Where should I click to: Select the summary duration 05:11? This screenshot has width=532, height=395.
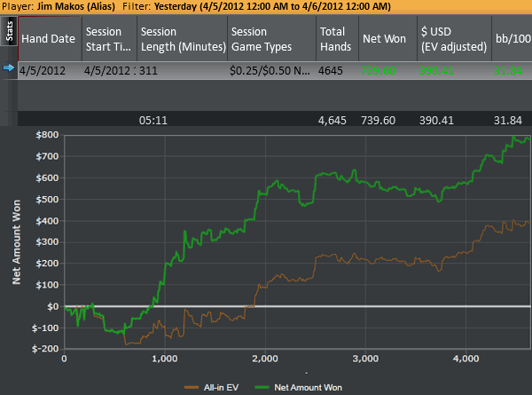153,121
